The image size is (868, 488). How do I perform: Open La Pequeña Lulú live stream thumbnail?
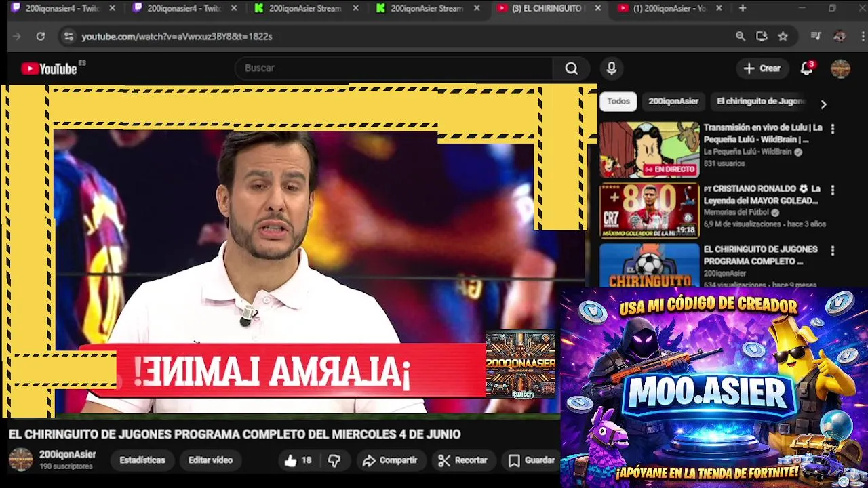click(x=649, y=150)
